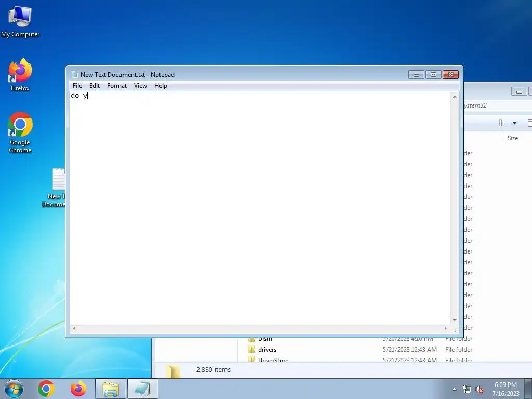Select the DriverStore folder in Explorer
The image size is (532, 399).
click(273, 360)
